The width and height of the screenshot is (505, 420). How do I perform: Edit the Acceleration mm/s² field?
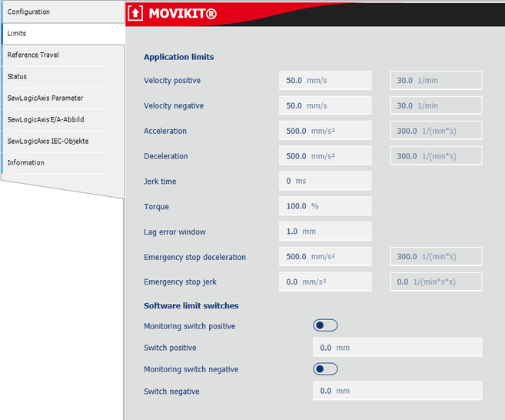[x=325, y=132]
